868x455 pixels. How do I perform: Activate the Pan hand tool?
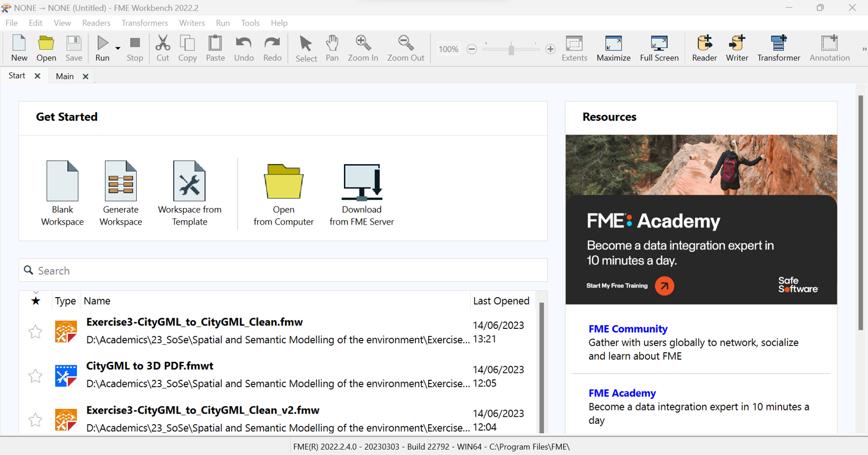click(x=332, y=48)
